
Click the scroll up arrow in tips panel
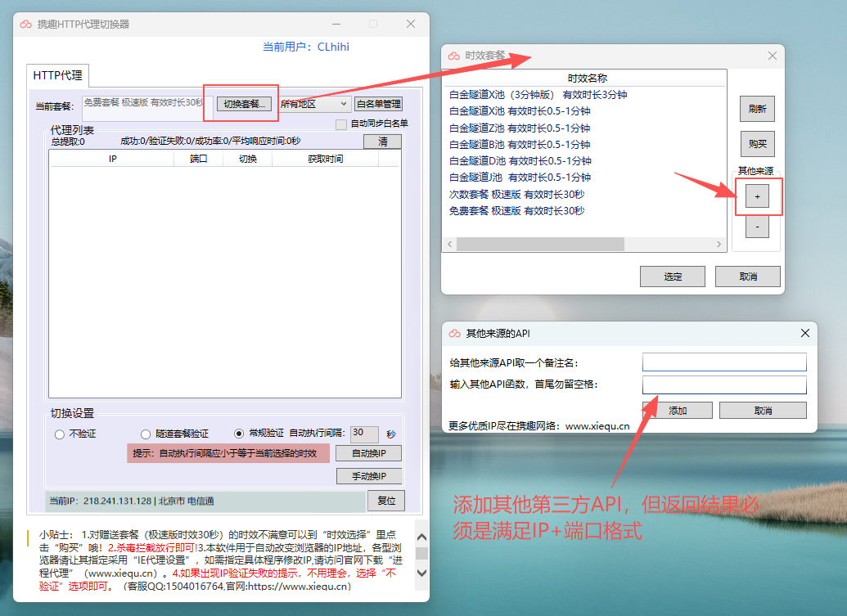(x=422, y=537)
